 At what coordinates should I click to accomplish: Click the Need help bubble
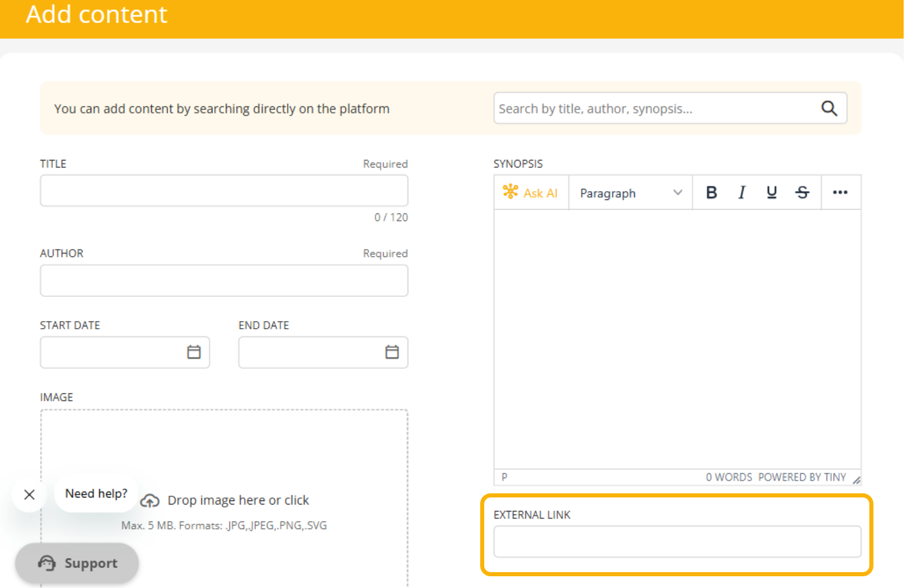click(96, 494)
